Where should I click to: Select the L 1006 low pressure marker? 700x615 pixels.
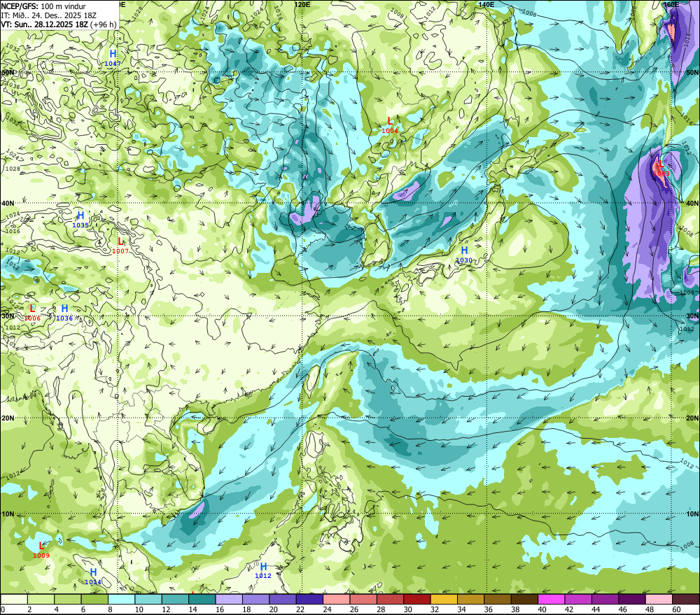point(32,313)
